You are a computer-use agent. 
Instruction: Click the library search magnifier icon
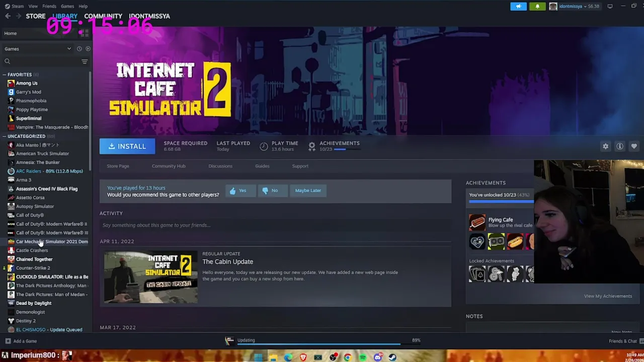(x=7, y=61)
